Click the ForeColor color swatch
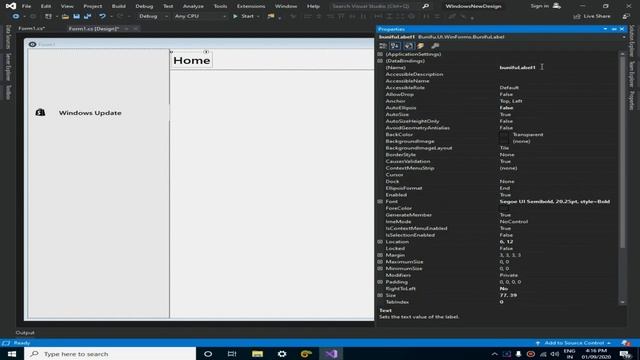The height and width of the screenshot is (360, 640). 504,208
